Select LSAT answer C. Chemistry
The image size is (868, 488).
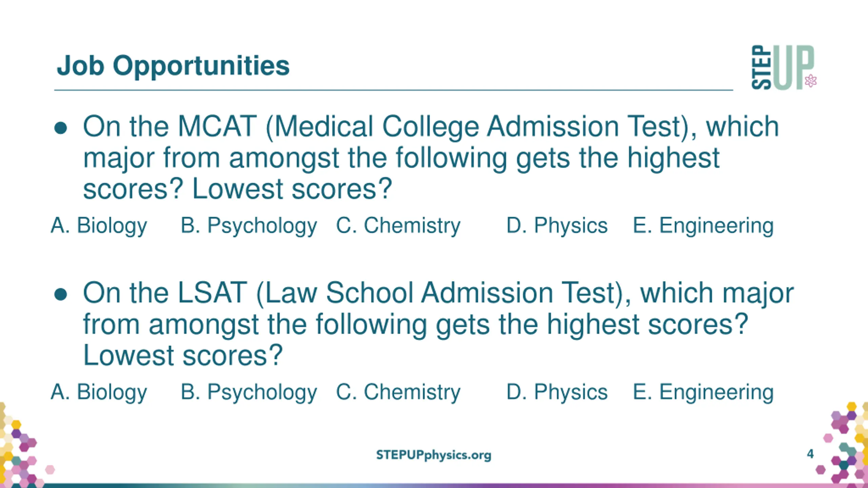coord(398,392)
